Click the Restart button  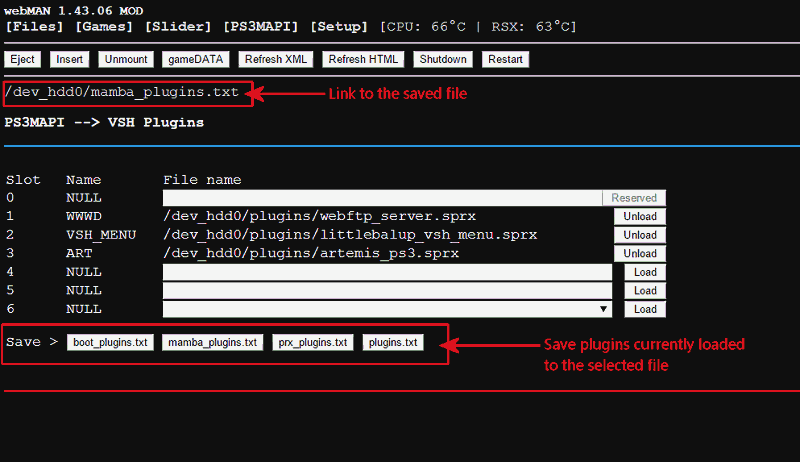tap(505, 59)
